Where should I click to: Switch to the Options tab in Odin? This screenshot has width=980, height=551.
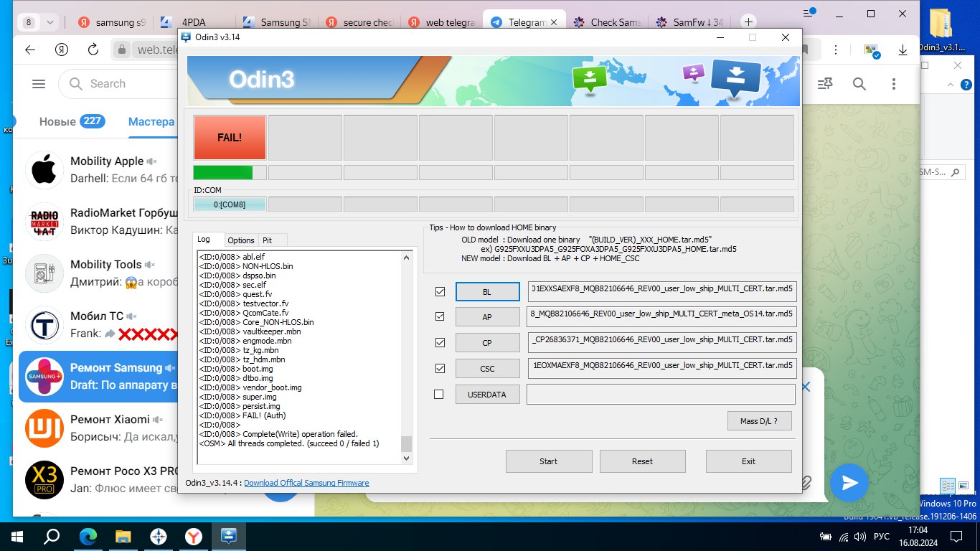click(x=241, y=240)
